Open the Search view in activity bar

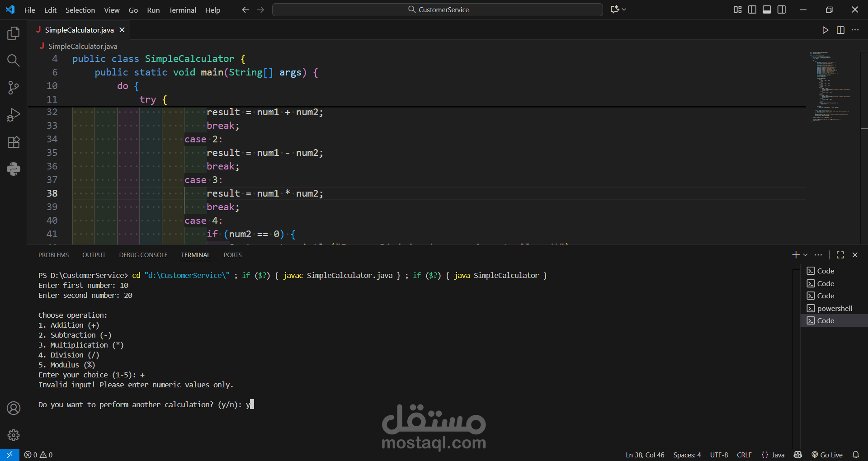pos(14,61)
